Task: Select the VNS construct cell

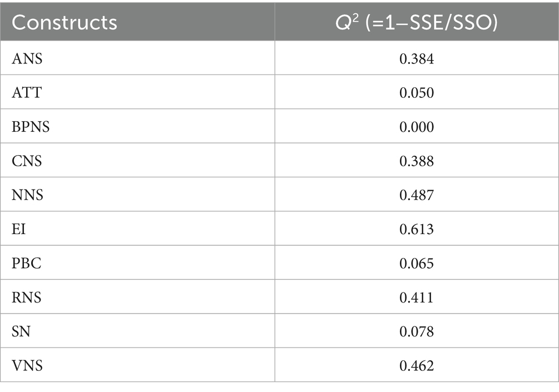Action: click(27, 365)
